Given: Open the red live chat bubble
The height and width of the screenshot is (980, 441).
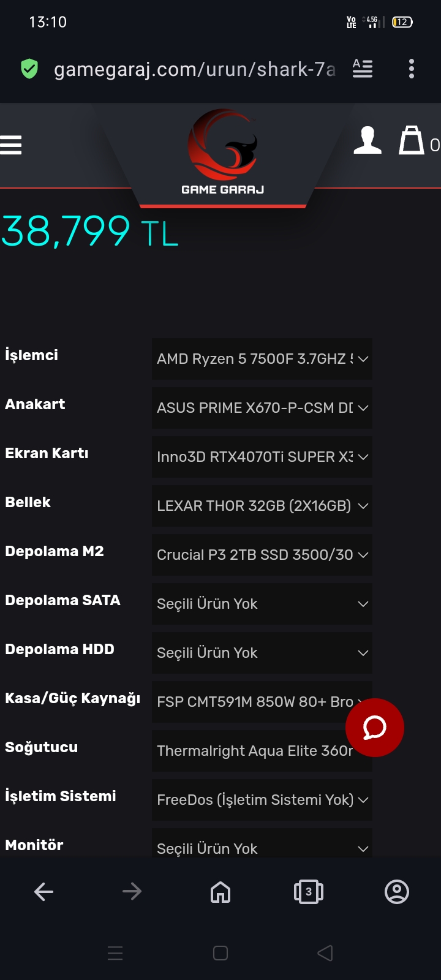Looking at the screenshot, I should coord(374,728).
